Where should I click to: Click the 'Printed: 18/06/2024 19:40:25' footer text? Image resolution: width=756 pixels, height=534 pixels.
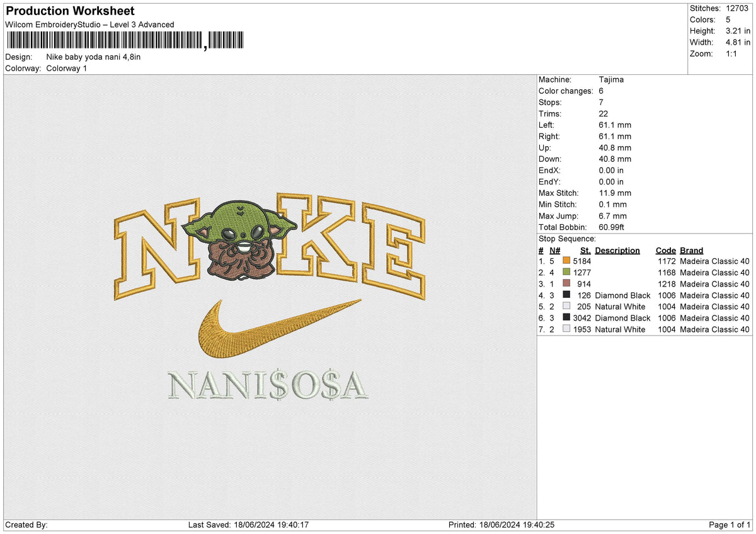click(x=501, y=525)
